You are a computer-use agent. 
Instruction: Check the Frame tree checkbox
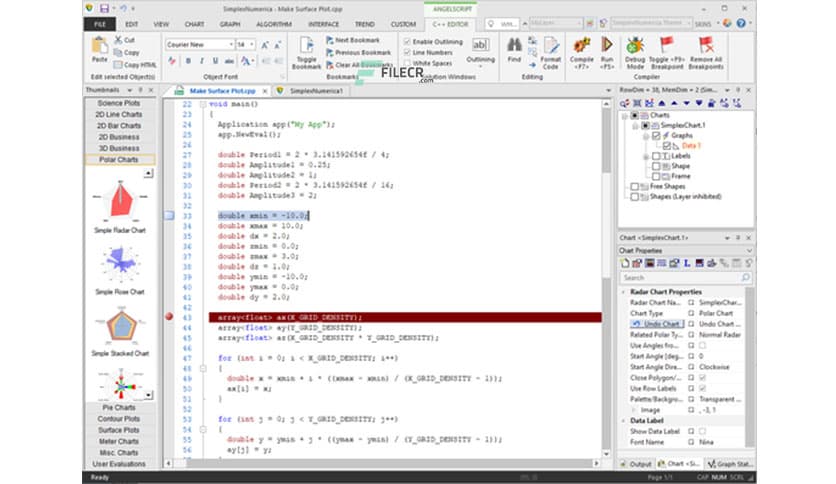click(x=656, y=176)
